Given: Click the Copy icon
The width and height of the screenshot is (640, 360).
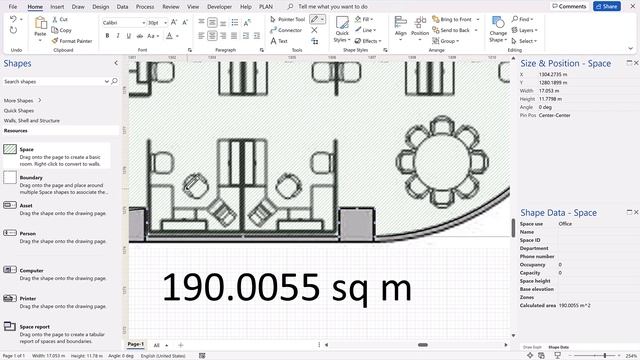Looking at the screenshot, I should (55, 30).
